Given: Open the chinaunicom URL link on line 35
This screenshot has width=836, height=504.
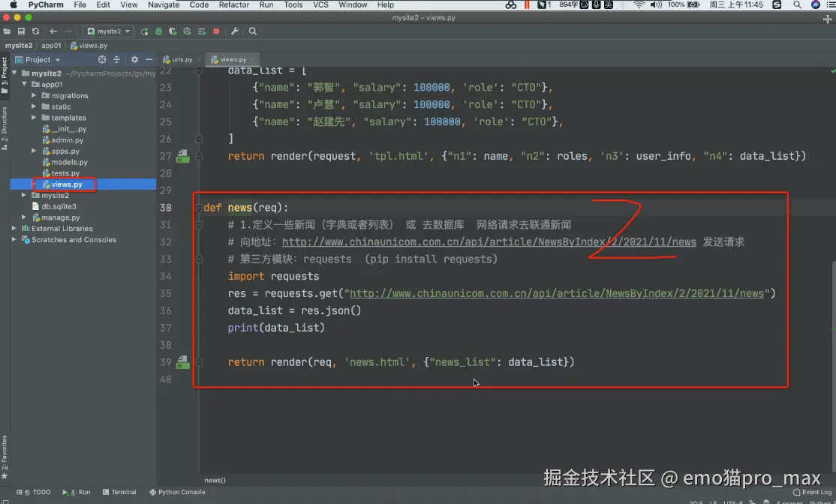Looking at the screenshot, I should click(557, 293).
